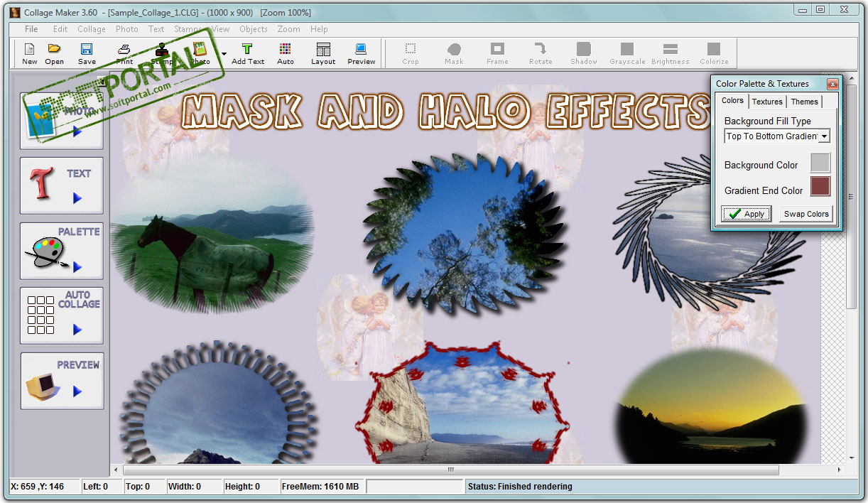This screenshot has width=868, height=503.
Task: Start AUTO COLLAGE from the side panel
Action: point(62,315)
